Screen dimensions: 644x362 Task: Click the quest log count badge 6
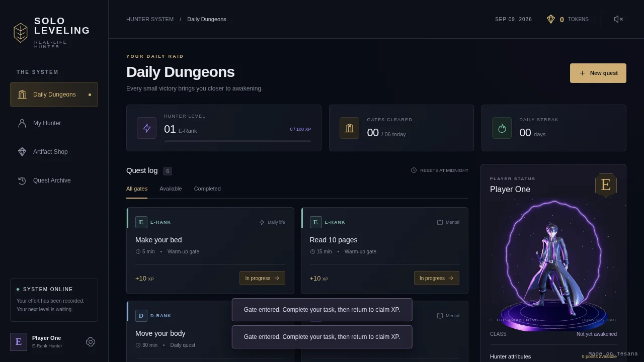[x=168, y=171]
